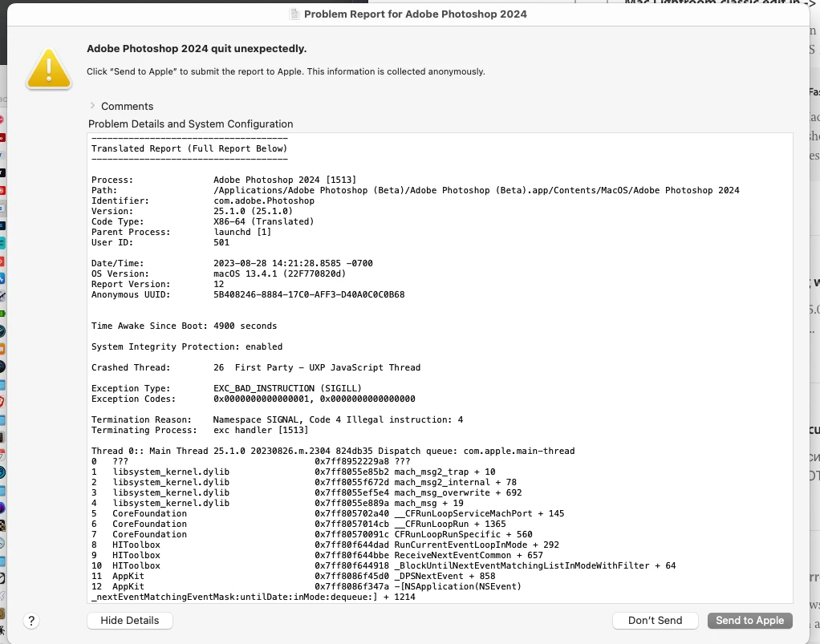Screen dimensions: 820x644
Task: Click the date/time "2023-08-28 14:21:28.8585 -0700"
Action: [293, 263]
